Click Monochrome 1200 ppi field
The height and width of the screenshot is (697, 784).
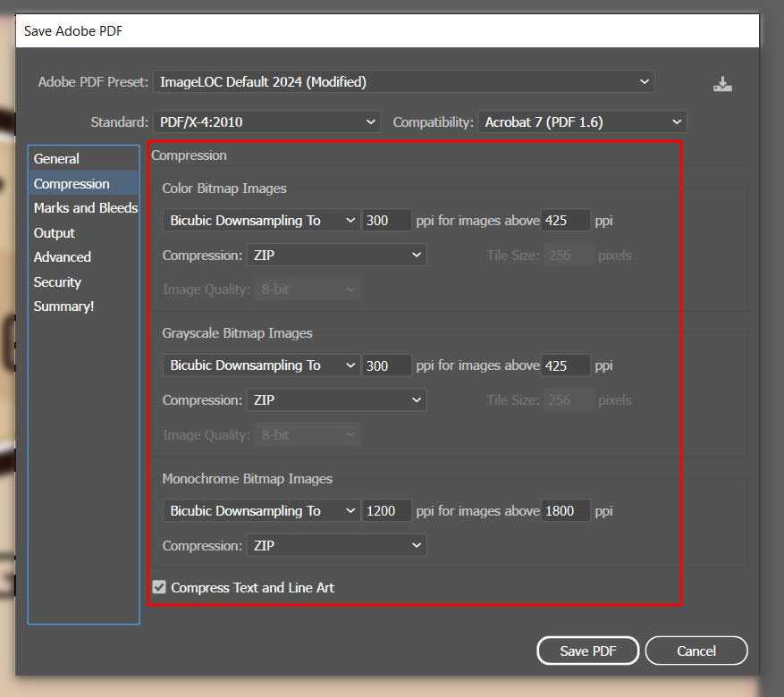tap(387, 510)
